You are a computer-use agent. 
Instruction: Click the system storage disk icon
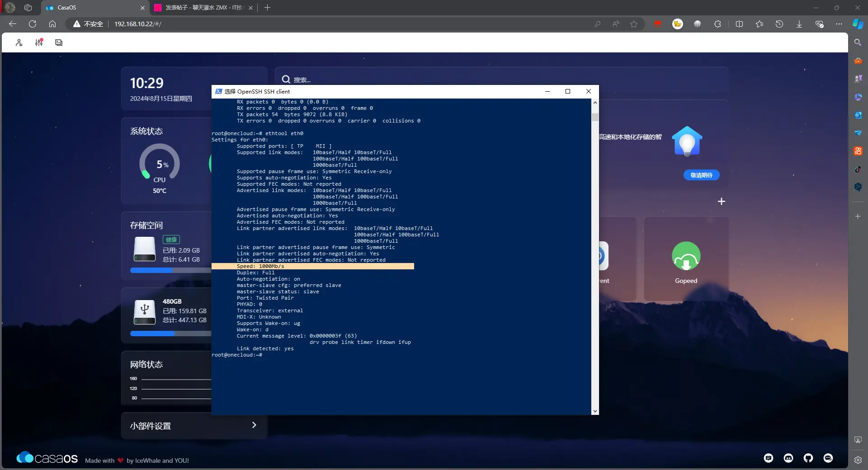coord(145,249)
